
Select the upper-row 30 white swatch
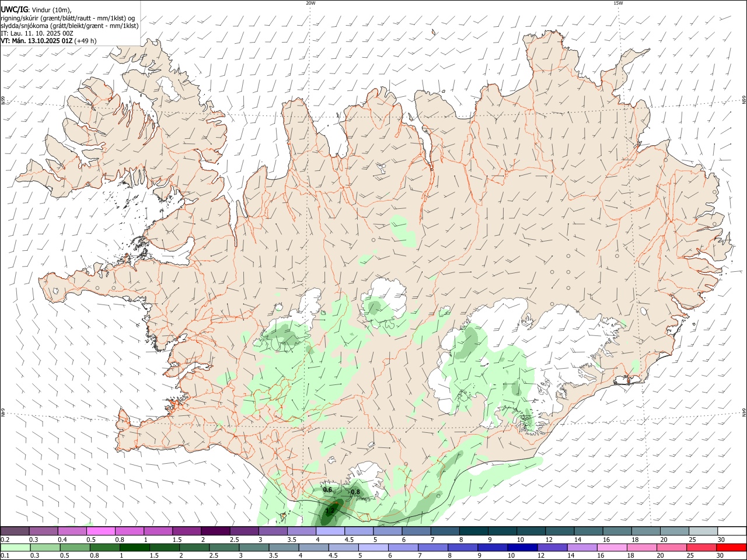(732, 531)
